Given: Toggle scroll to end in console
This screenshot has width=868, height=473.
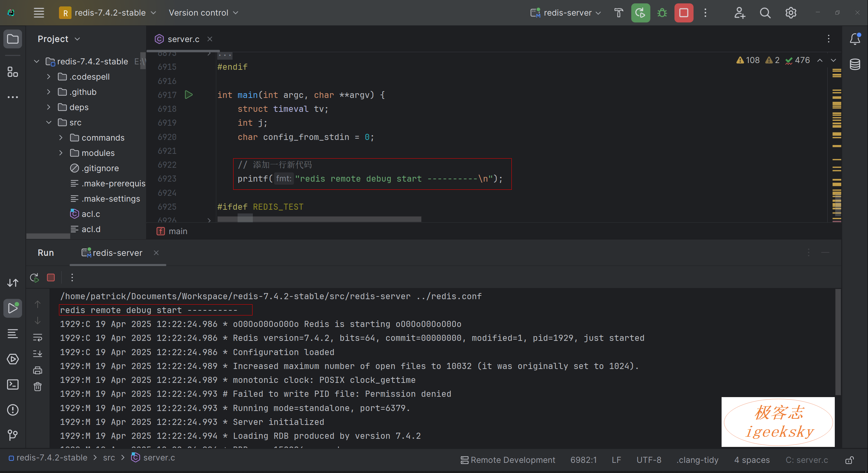Looking at the screenshot, I should [38, 354].
